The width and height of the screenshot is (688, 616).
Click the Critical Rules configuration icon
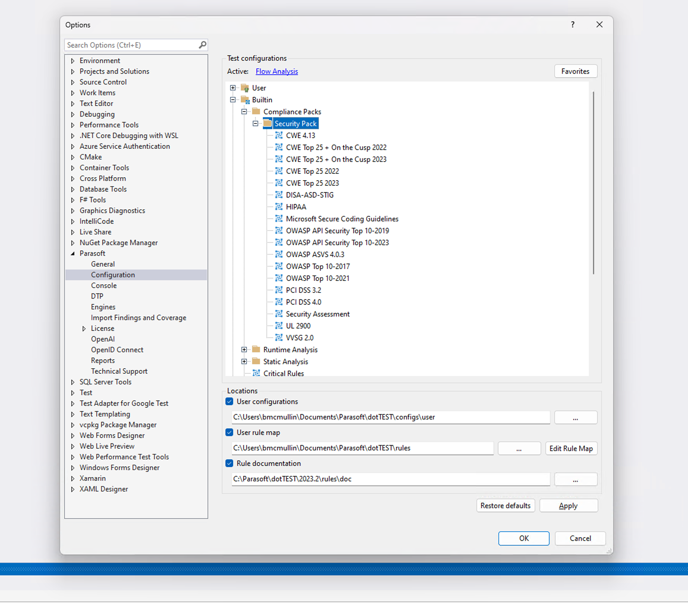click(x=256, y=373)
